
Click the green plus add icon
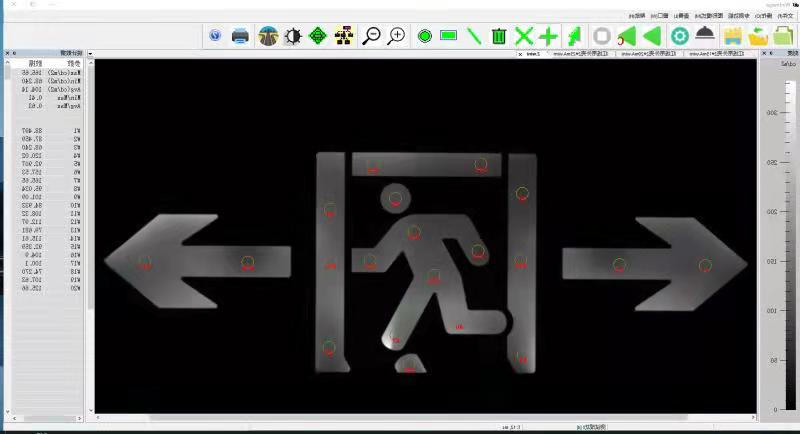[548, 36]
